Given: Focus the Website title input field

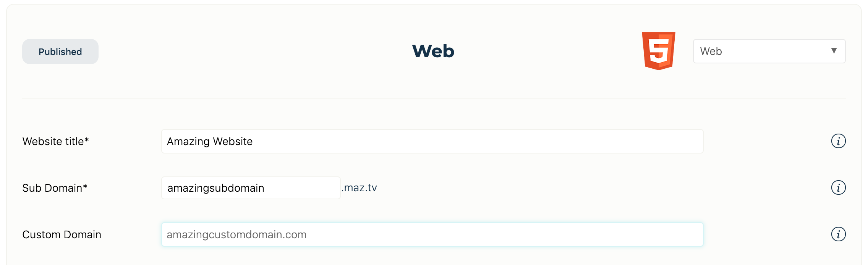Looking at the screenshot, I should click(x=432, y=141).
